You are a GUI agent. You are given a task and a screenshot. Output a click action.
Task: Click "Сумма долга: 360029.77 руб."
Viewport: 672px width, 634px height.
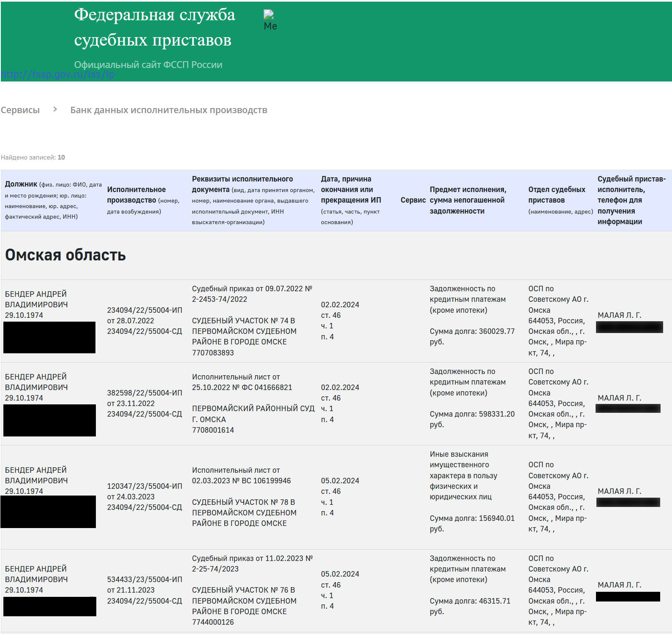tap(472, 336)
